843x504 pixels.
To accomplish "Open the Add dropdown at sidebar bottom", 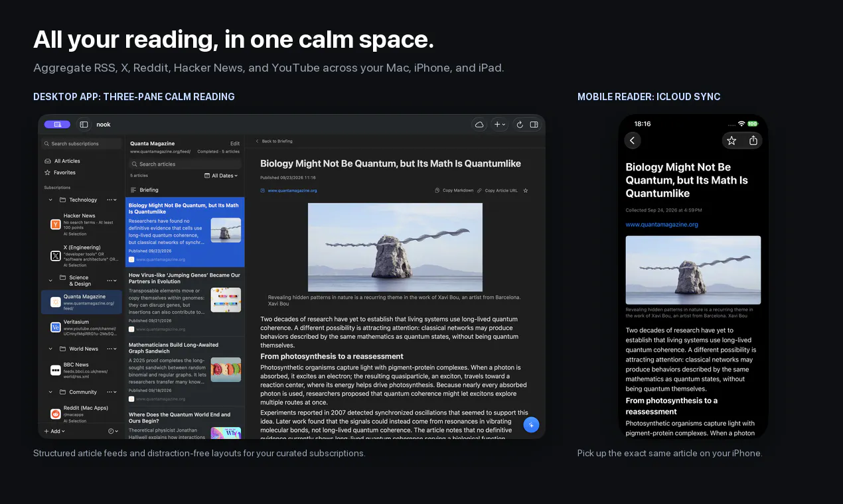I will (x=54, y=431).
